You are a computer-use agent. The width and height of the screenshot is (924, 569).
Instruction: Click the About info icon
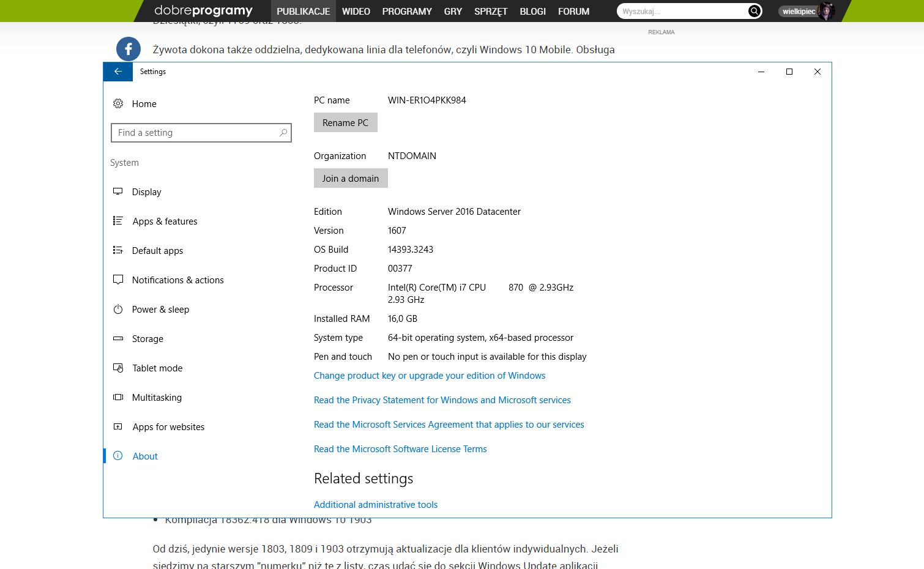[118, 456]
